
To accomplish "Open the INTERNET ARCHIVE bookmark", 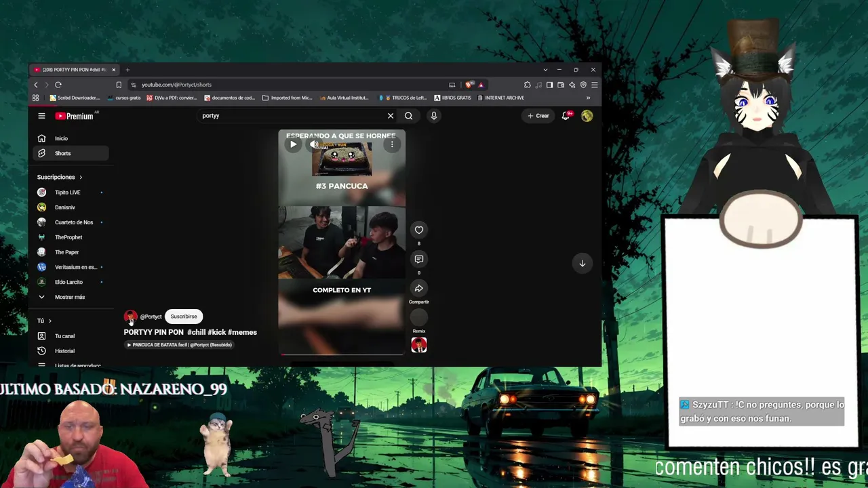I will (x=500, y=98).
